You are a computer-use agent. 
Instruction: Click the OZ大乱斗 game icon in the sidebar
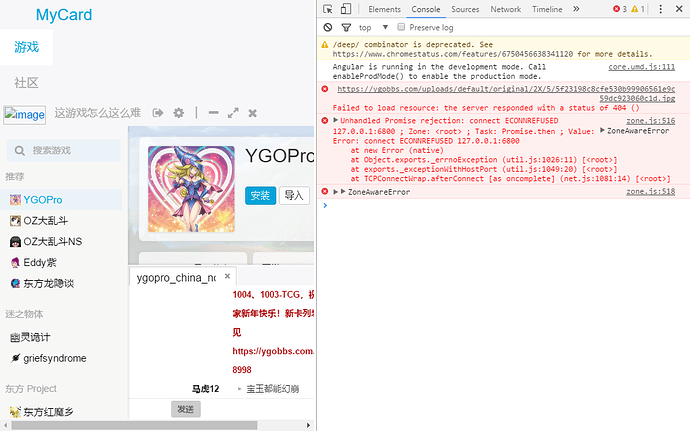pos(15,221)
